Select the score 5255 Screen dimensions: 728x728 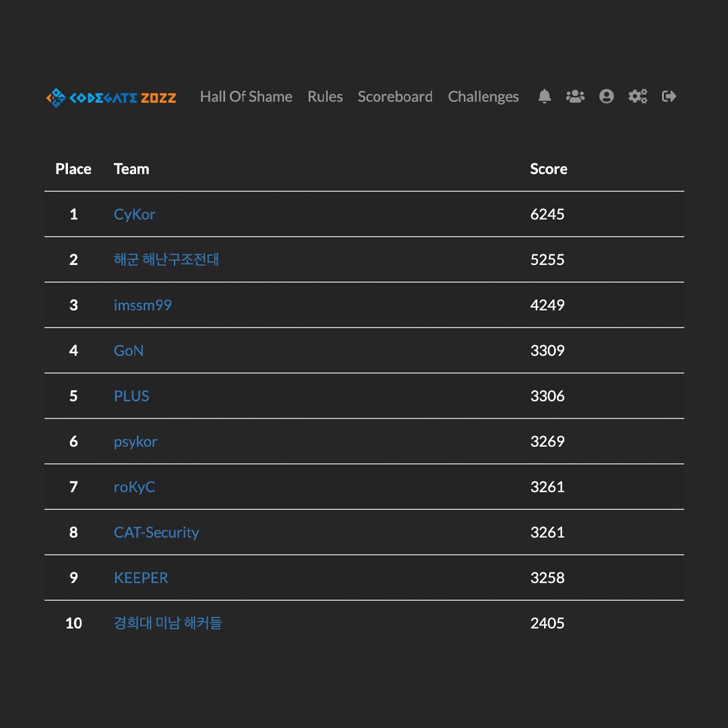[x=547, y=260]
